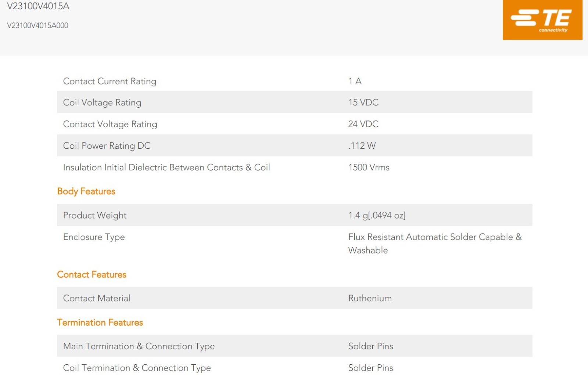Click the Ruthenium contact material value
588x375 pixels.
[370, 298]
